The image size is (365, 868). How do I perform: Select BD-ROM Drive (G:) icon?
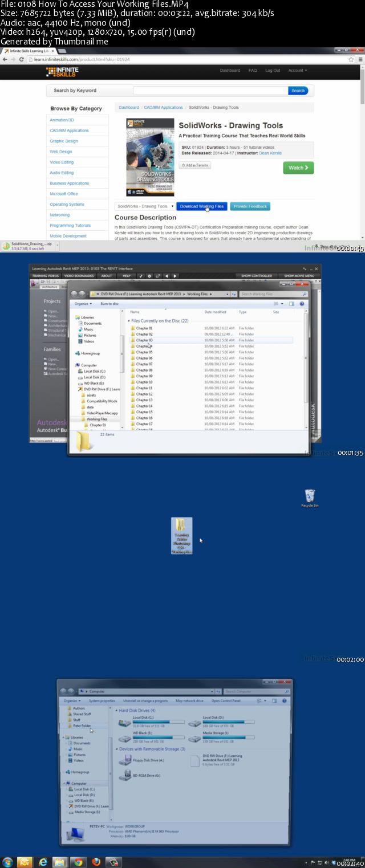pos(125,775)
